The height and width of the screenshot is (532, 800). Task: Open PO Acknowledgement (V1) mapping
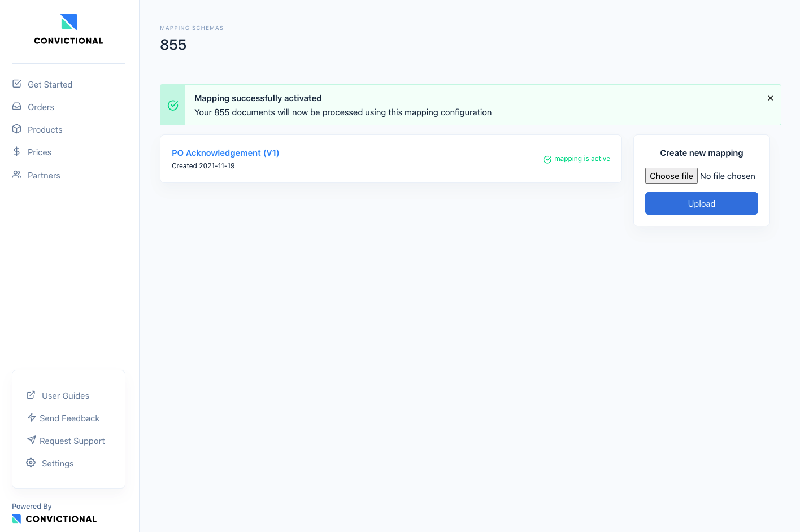225,152
